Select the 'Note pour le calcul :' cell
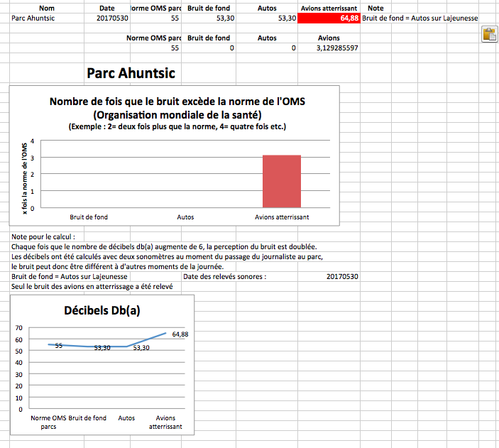The image size is (499, 448). point(43,236)
